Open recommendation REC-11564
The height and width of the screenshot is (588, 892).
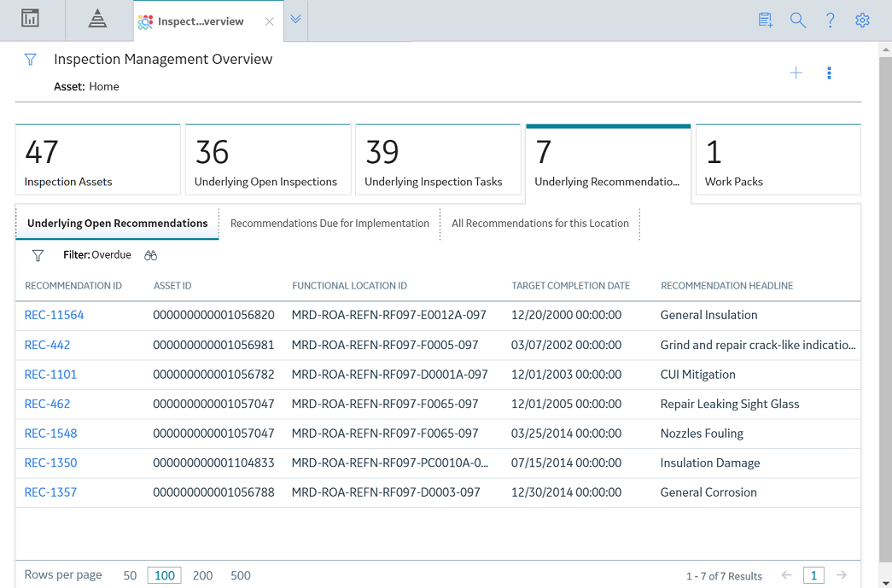tap(54, 315)
